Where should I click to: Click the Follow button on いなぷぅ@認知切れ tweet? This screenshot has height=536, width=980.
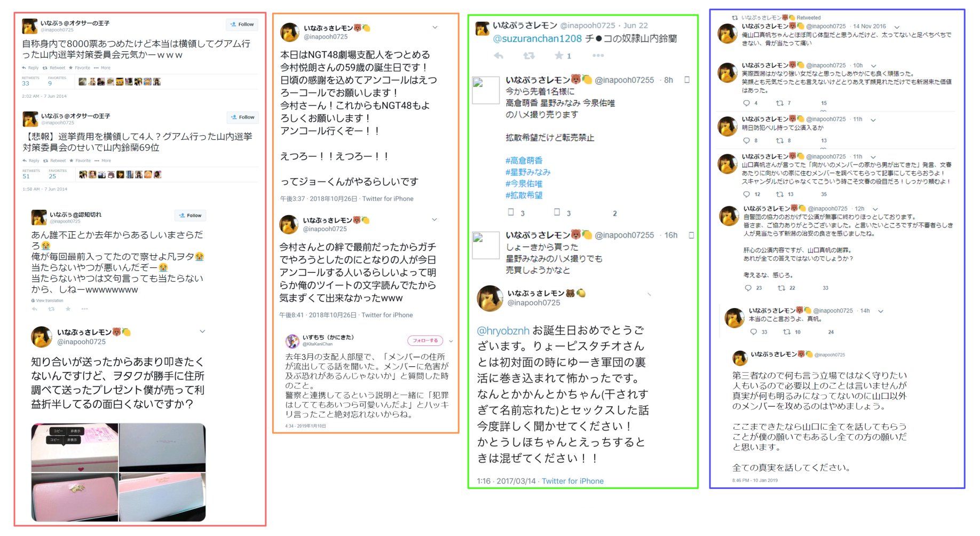(190, 216)
